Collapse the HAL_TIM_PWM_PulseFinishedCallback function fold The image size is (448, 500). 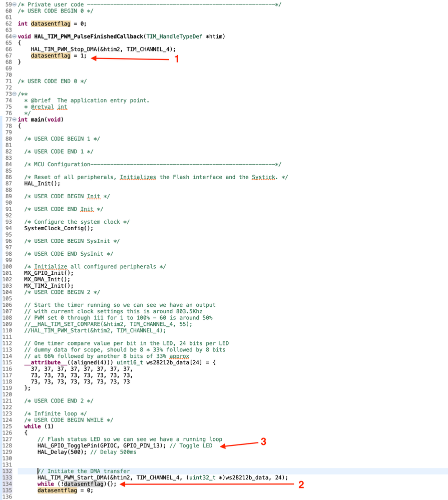[15, 37]
